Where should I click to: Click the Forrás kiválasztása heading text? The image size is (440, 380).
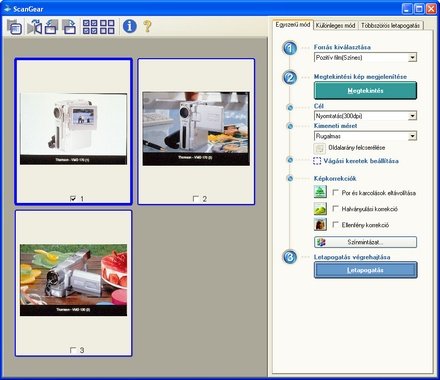point(342,47)
